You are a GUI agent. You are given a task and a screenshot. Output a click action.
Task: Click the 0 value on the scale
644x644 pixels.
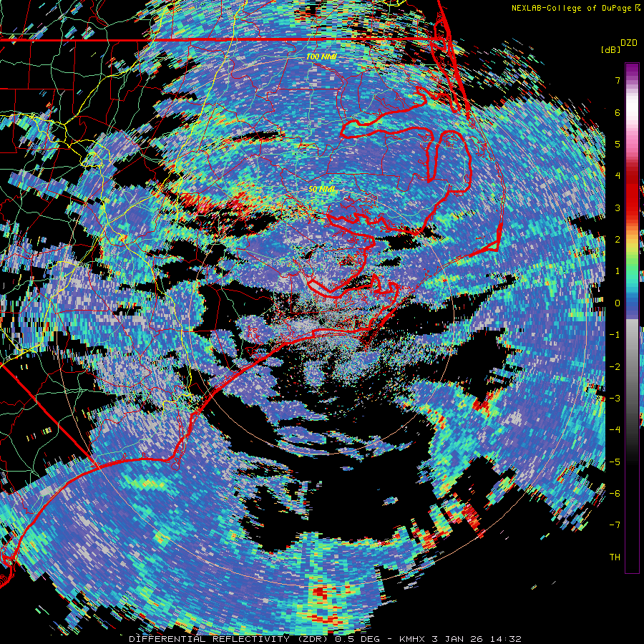618,303
